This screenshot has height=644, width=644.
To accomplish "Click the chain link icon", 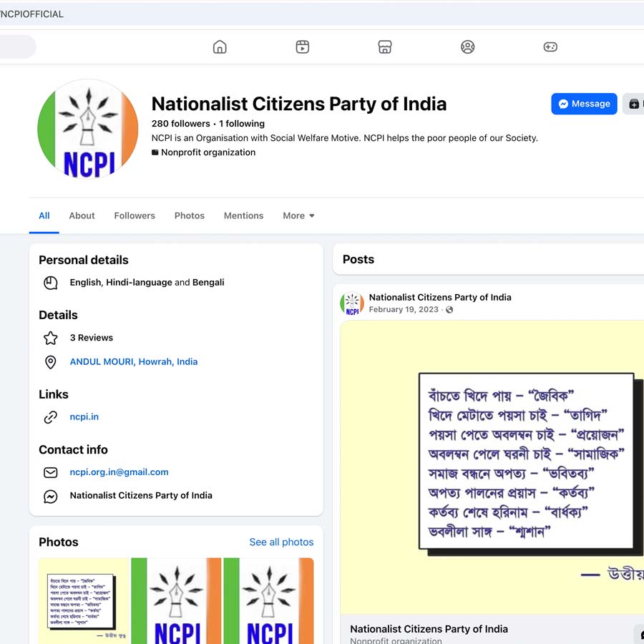I will pyautogui.click(x=51, y=417).
